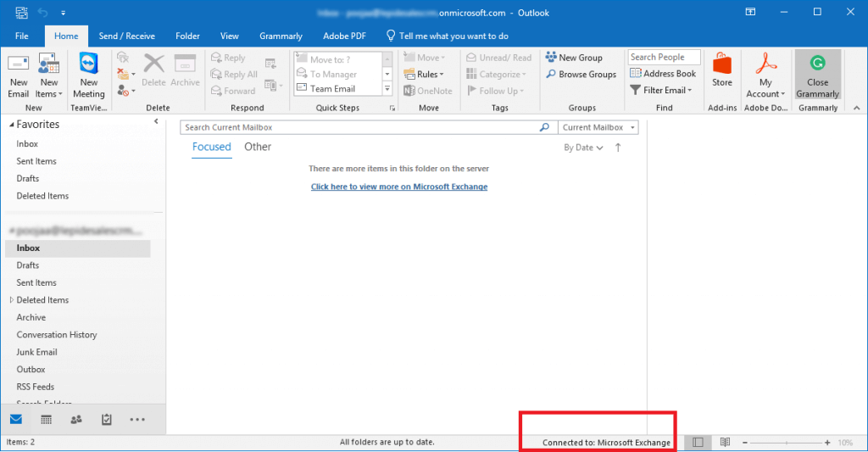Expand the Quick Steps gallery
This screenshot has width=868, height=452.
pos(387,89)
